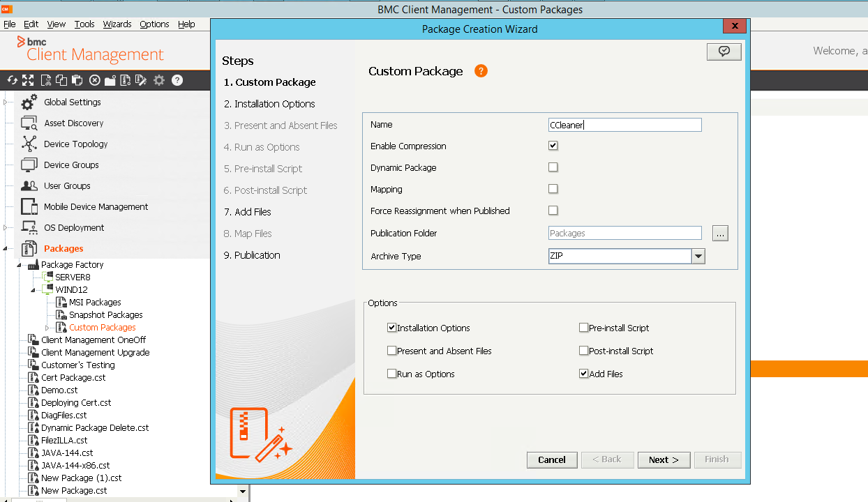Toggle the Installation Options checkbox
This screenshot has width=868, height=502.
pos(392,328)
